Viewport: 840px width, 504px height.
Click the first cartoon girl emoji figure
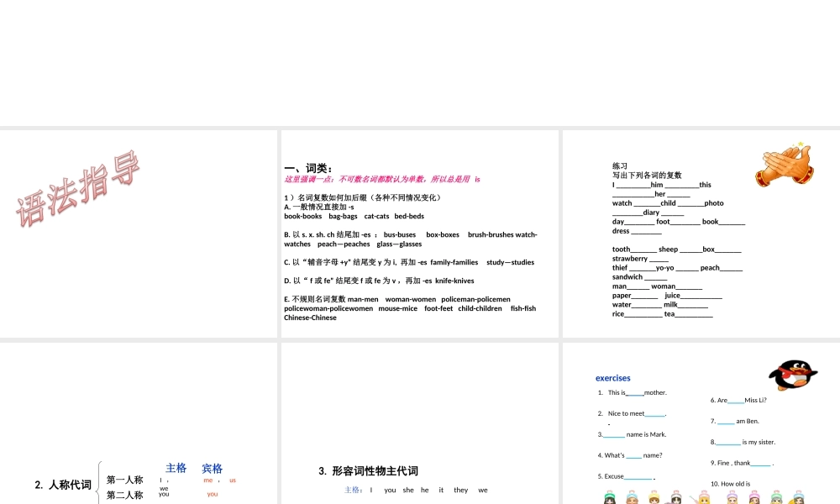pyautogui.click(x=609, y=498)
